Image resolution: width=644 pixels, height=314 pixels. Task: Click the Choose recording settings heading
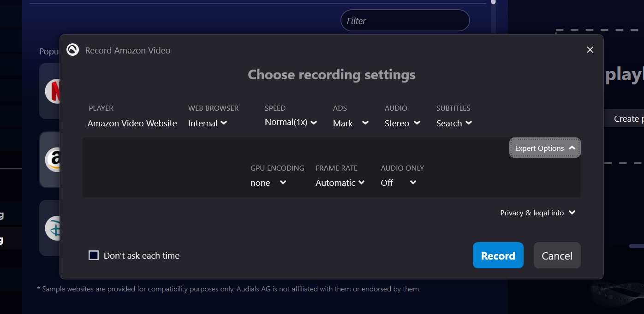(332, 75)
